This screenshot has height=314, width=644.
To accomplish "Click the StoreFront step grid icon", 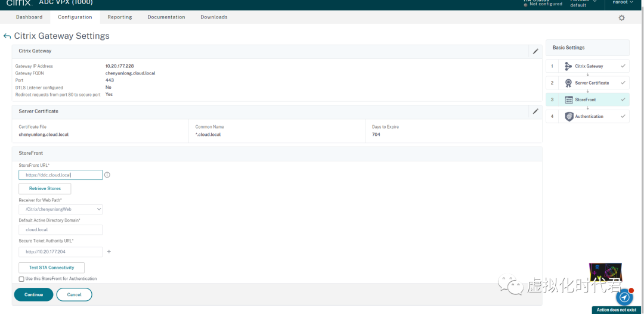I will coord(569,100).
